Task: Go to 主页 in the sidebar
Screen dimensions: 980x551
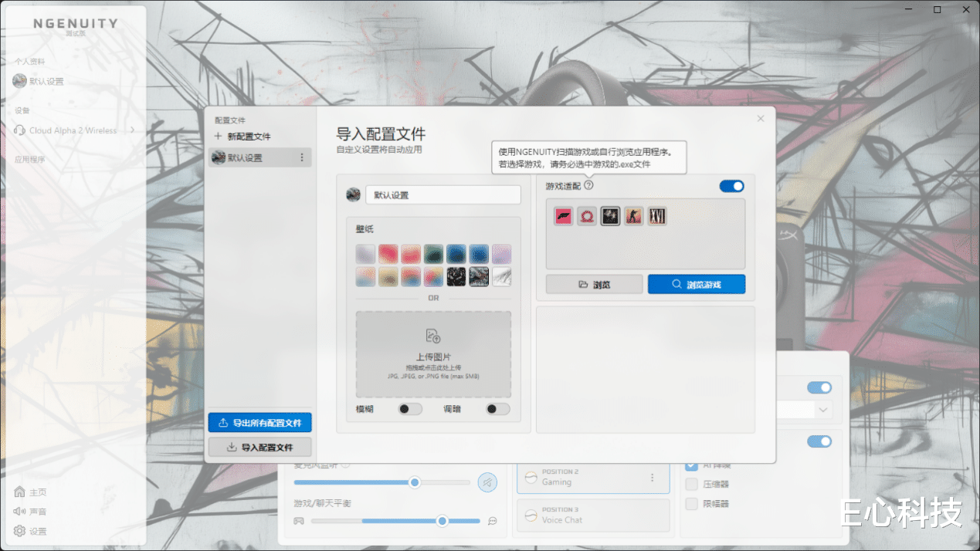Action: [x=30, y=492]
